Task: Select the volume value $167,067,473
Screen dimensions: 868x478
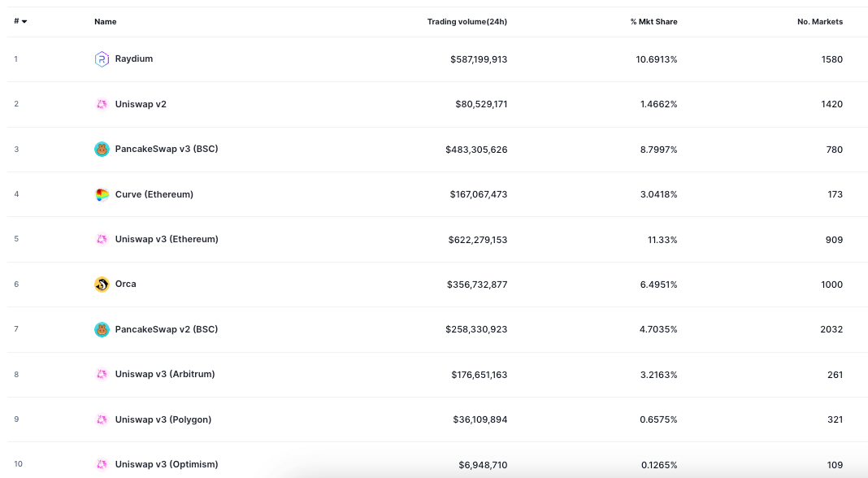Action: click(x=478, y=194)
